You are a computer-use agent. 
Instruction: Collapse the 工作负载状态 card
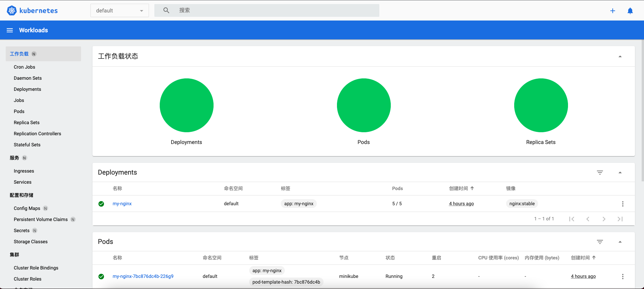(620, 57)
